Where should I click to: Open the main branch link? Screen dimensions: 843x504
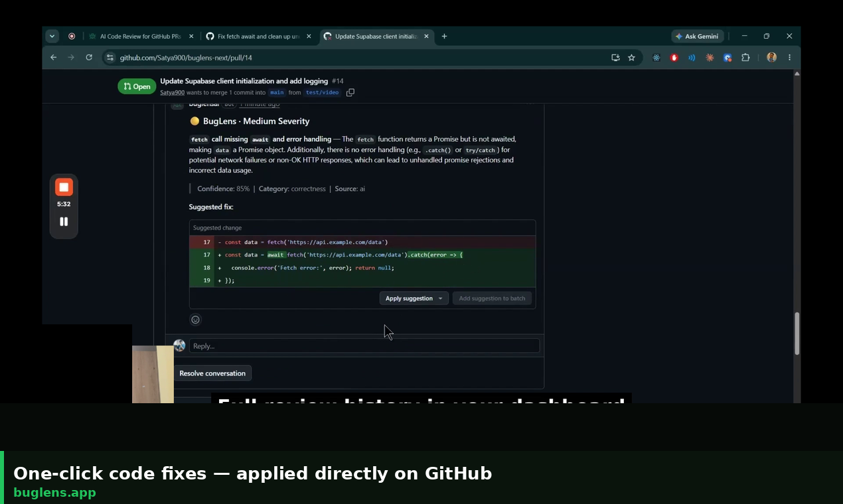pos(277,93)
